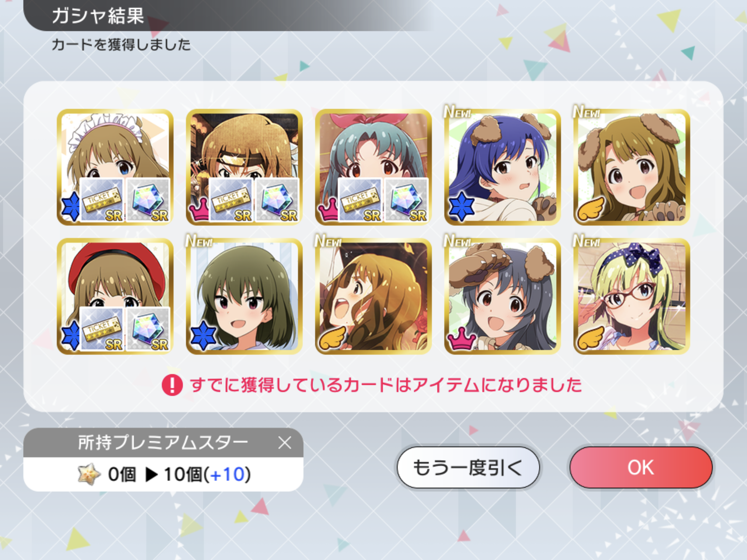Tap the SR crystal icon on teal-haired card
The image size is (747, 560).
pos(406,200)
